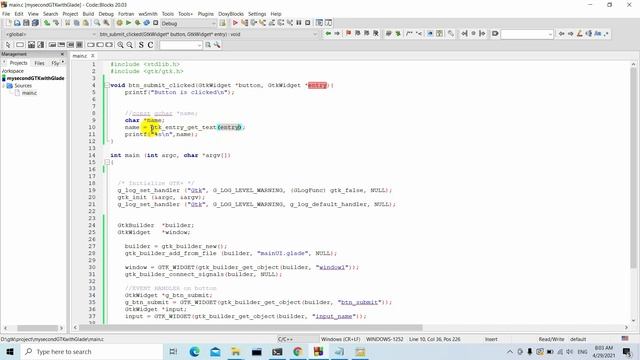Click the C/C++ language status entry

[285, 339]
